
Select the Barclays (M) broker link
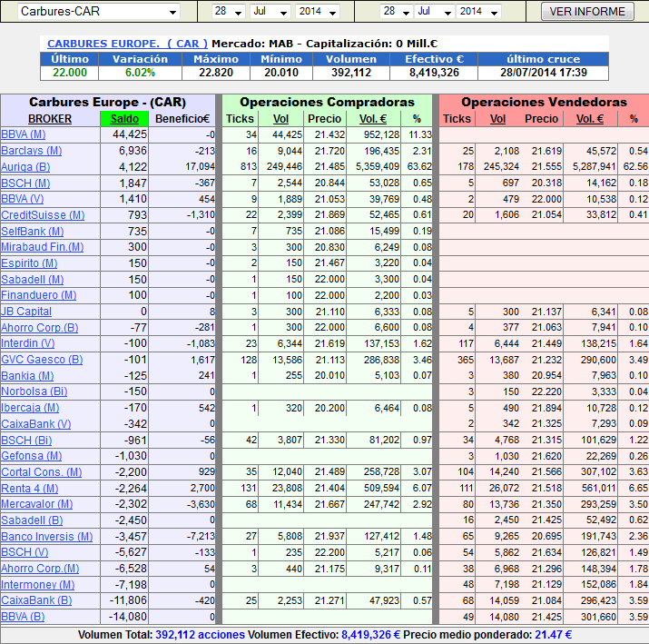(31, 151)
